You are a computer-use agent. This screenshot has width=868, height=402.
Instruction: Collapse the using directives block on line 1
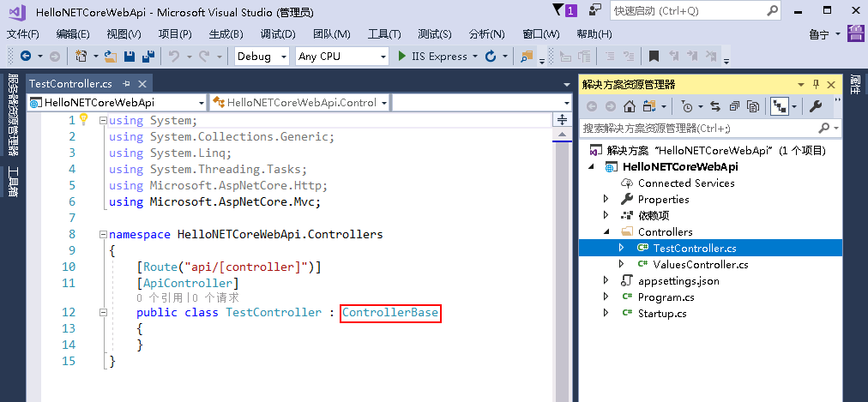click(102, 121)
